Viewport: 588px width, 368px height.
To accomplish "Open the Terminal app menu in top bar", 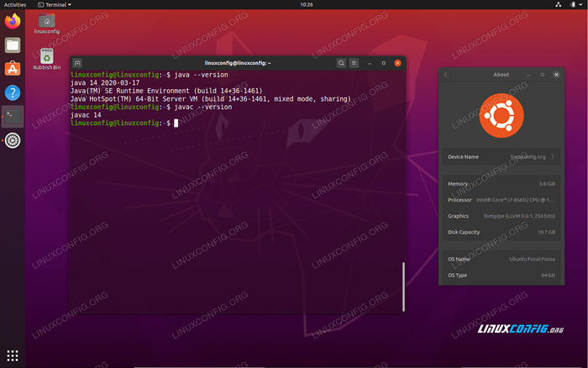I will (55, 4).
